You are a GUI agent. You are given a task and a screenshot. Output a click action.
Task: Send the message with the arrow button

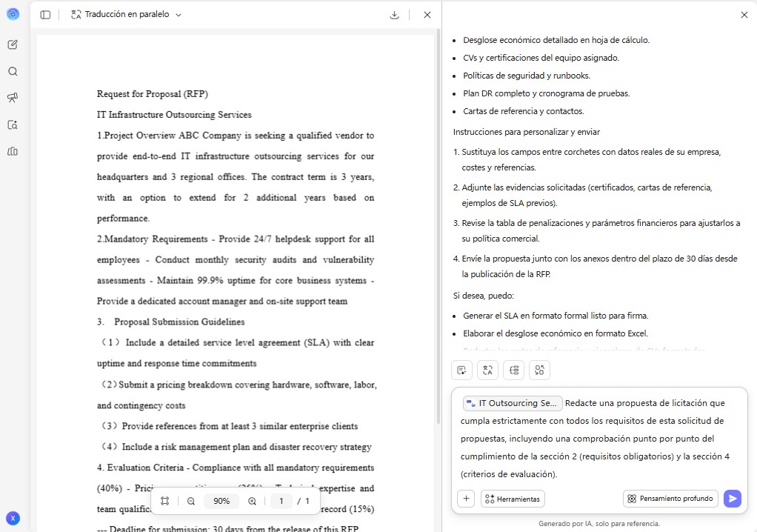[733, 499]
